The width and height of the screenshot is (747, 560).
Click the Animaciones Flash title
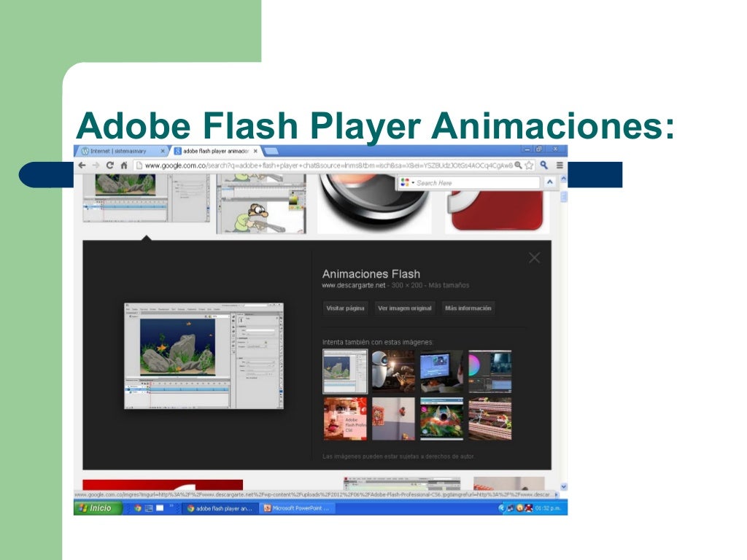click(x=371, y=274)
